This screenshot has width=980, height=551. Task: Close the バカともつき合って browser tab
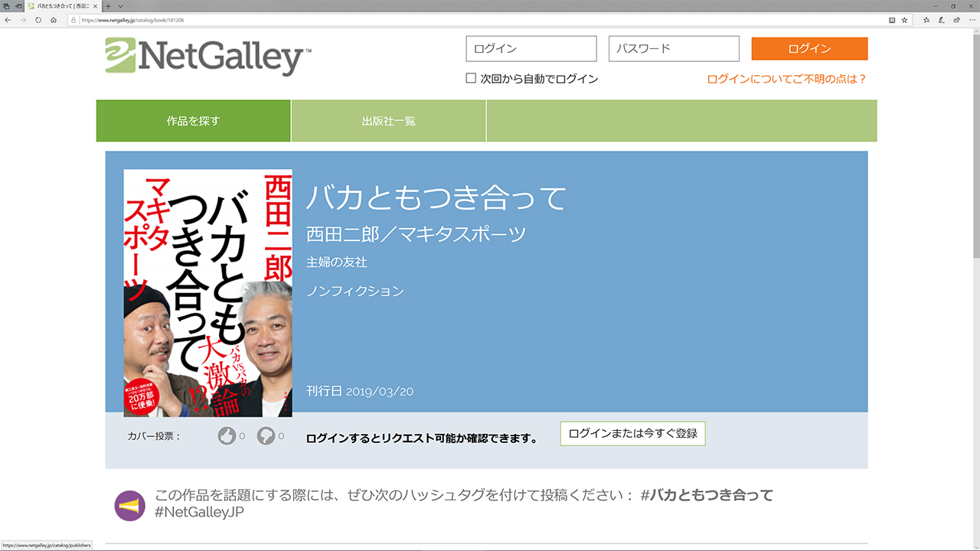95,6
